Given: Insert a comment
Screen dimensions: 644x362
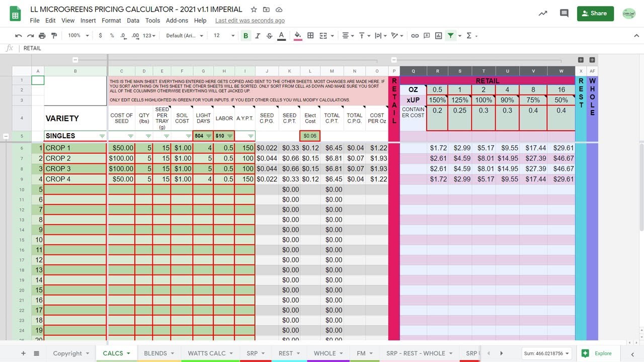Looking at the screenshot, I should [427, 36].
